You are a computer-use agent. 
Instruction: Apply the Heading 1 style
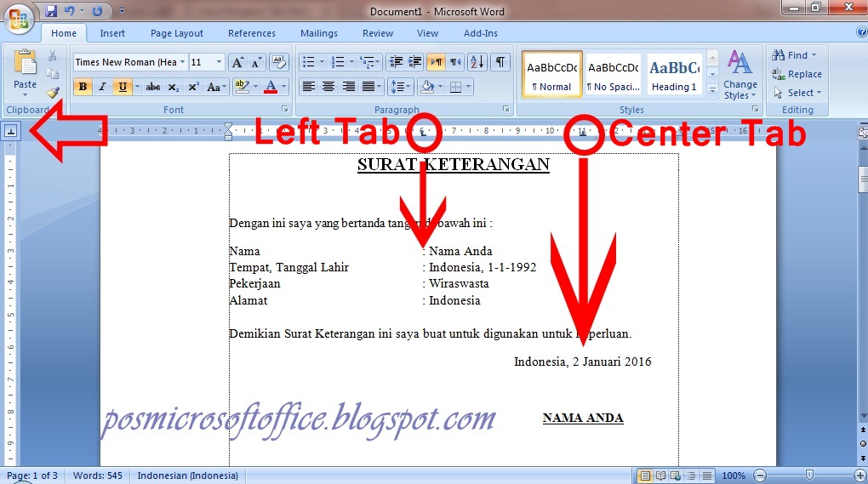[x=674, y=75]
